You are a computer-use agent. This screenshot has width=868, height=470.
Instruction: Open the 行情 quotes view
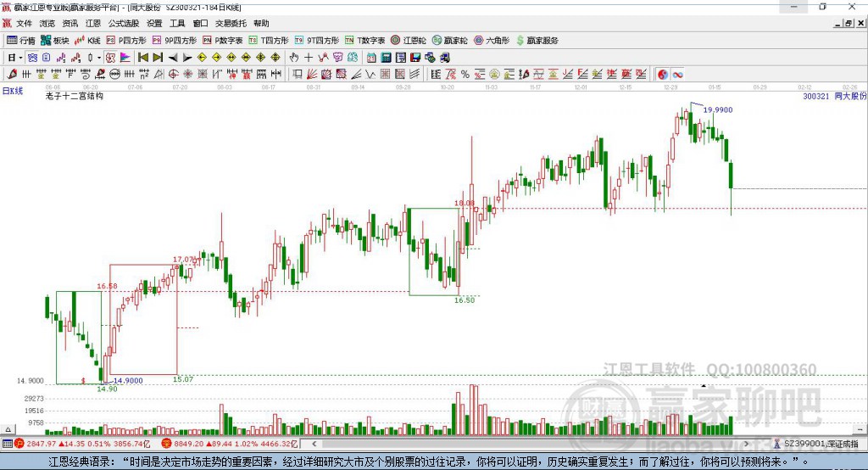21,41
